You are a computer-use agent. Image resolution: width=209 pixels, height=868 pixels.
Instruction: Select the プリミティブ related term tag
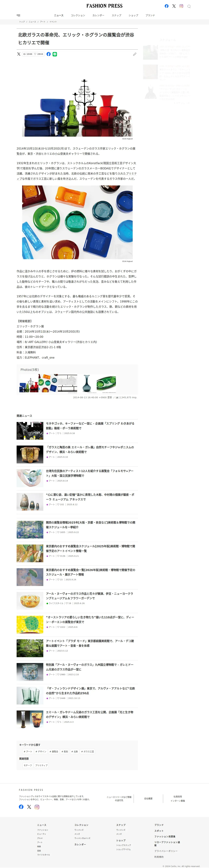click(x=42, y=765)
